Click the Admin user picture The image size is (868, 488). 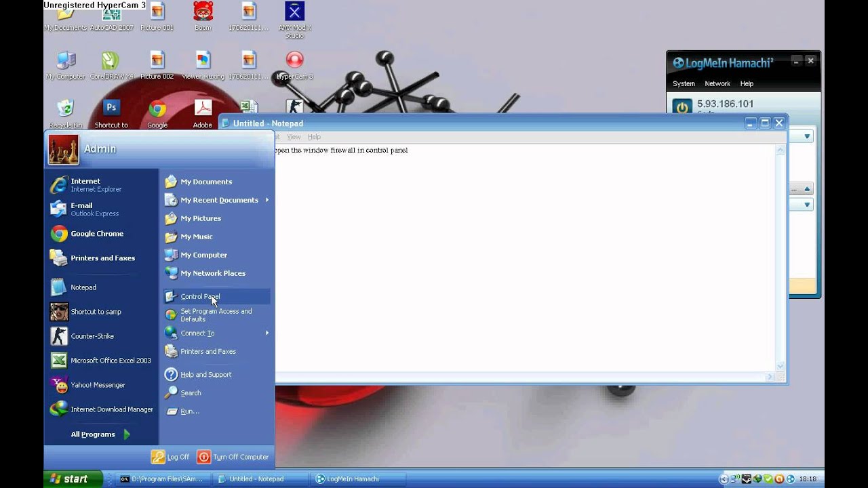(x=63, y=150)
